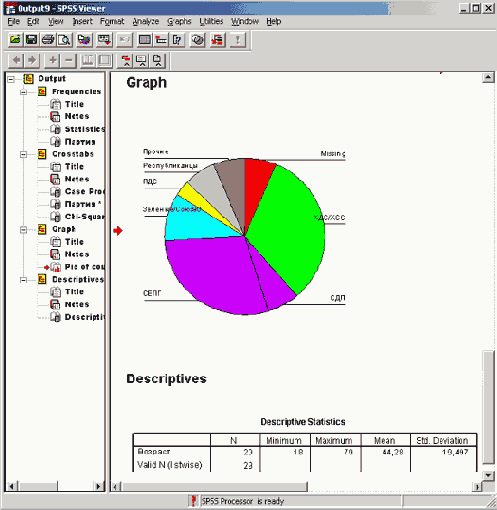The image size is (497, 510).
Task: Open the Analyze menu
Action: tap(146, 22)
